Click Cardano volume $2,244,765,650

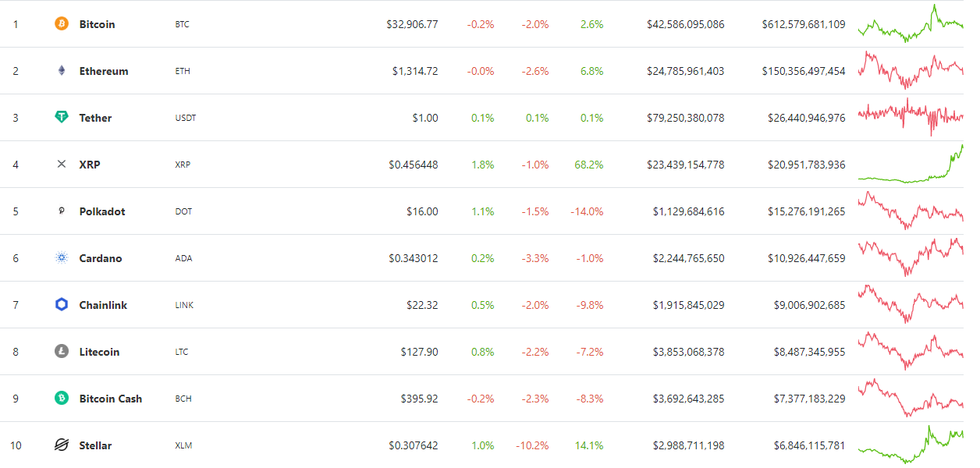pos(688,258)
